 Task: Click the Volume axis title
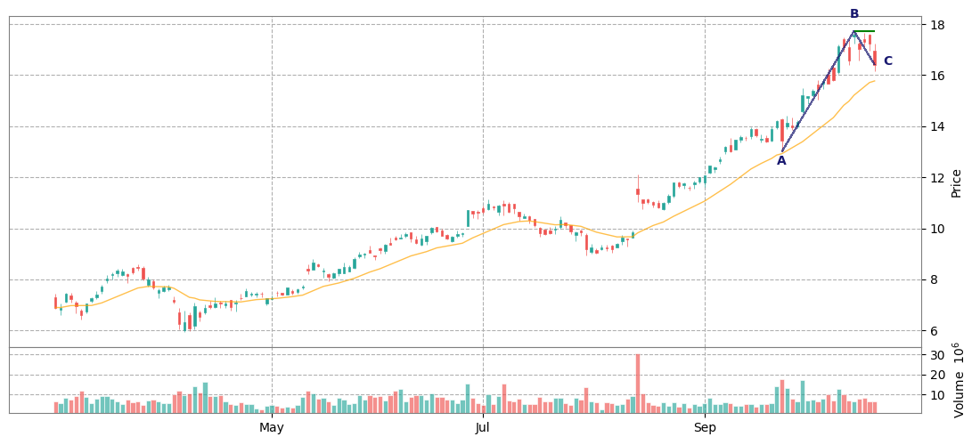pos(959,380)
